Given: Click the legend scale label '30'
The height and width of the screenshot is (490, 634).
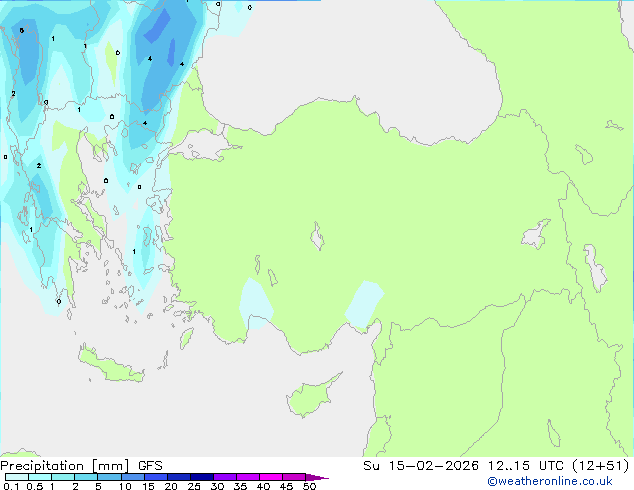Looking at the screenshot, I should [x=217, y=486].
